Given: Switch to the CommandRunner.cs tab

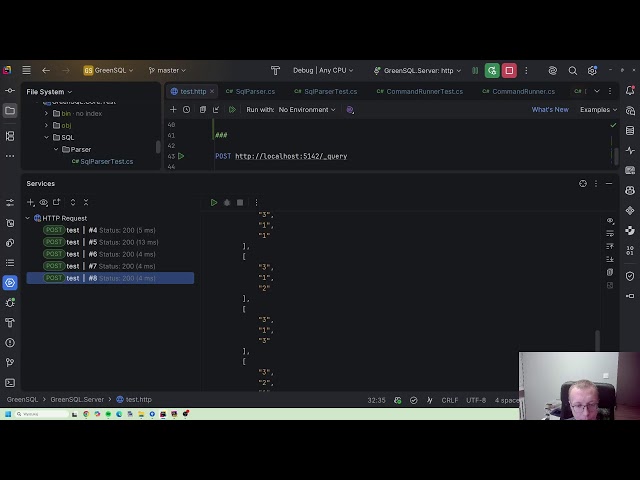Looking at the screenshot, I should click(x=518, y=91).
